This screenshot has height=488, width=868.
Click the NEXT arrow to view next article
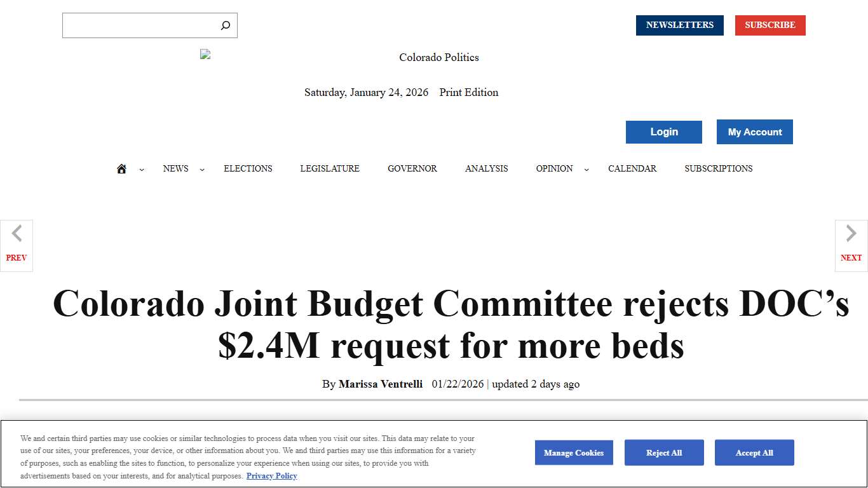click(x=851, y=245)
